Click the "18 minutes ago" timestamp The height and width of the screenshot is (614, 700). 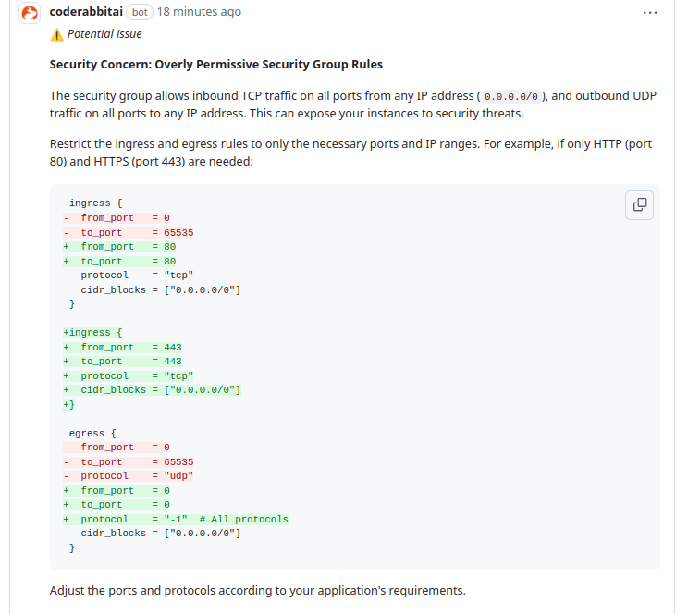coord(199,12)
